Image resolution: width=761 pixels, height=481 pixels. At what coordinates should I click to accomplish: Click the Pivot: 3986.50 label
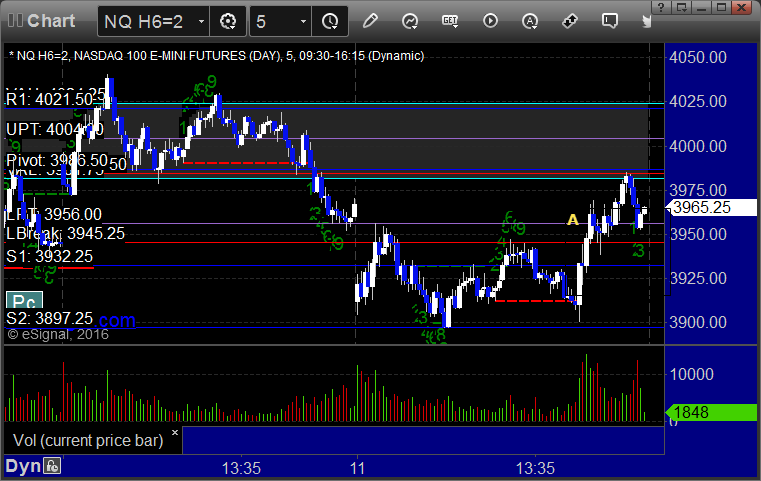(x=57, y=160)
